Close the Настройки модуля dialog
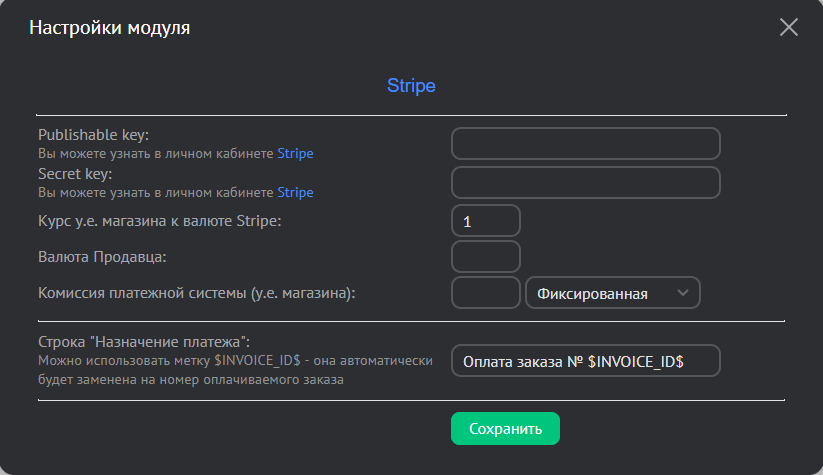The height and width of the screenshot is (475, 823). click(x=789, y=27)
